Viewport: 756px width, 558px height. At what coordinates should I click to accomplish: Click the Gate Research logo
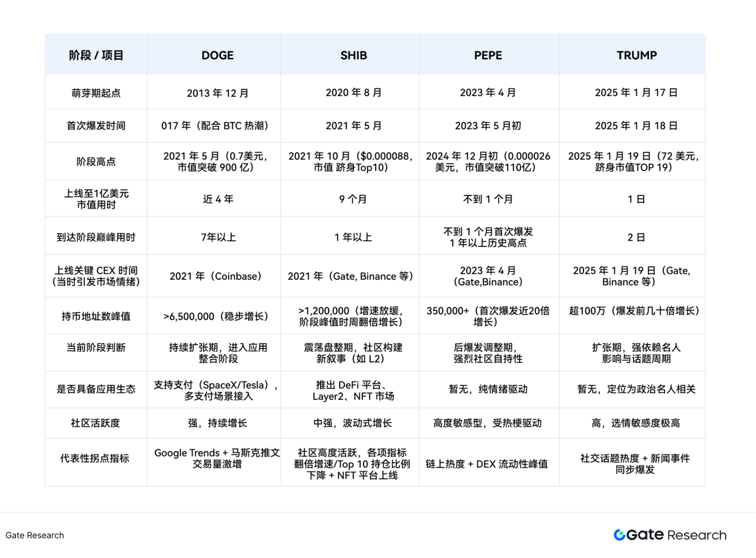pos(669,535)
